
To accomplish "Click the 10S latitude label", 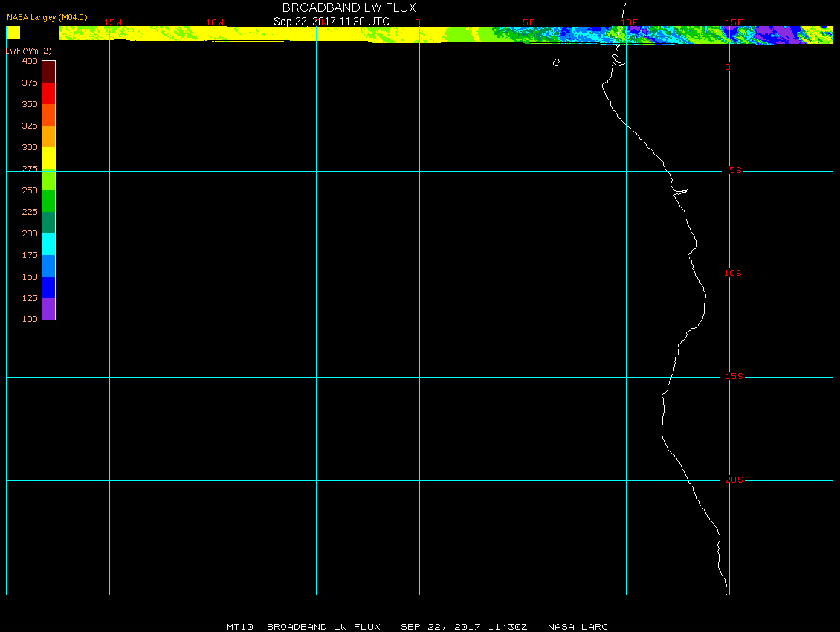I will [x=733, y=274].
